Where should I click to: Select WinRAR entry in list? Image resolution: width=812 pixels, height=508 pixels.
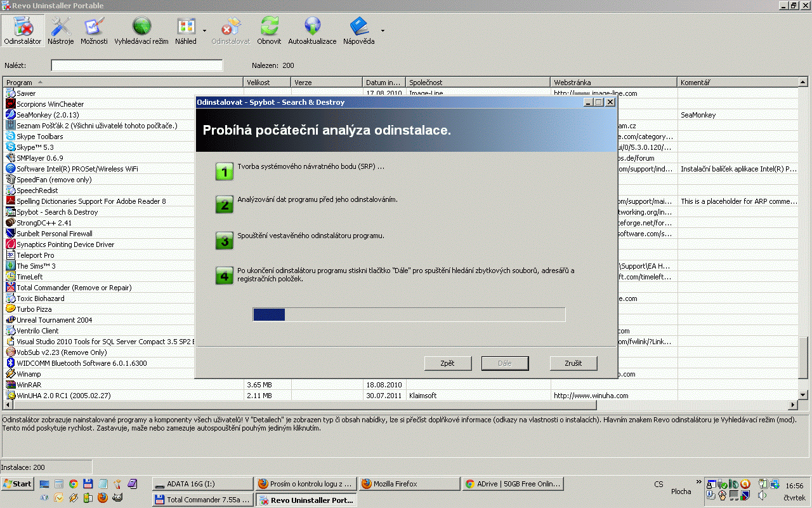(29, 385)
